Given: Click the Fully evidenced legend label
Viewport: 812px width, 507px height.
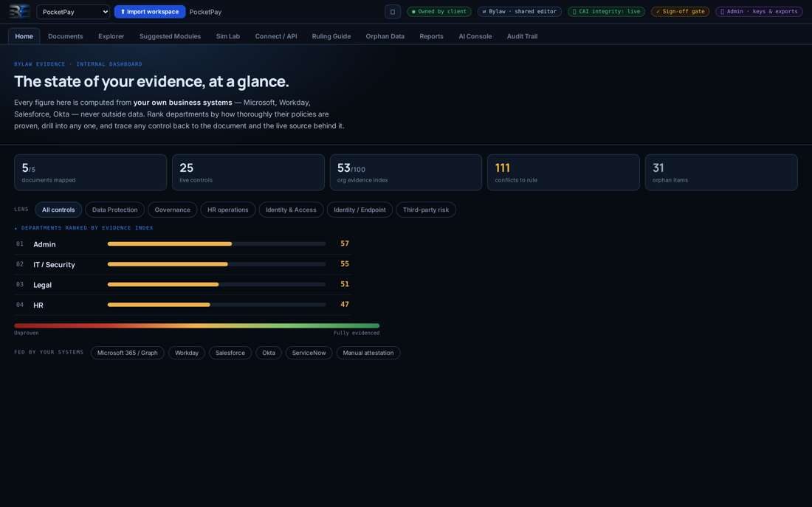Looking at the screenshot, I should (x=357, y=333).
